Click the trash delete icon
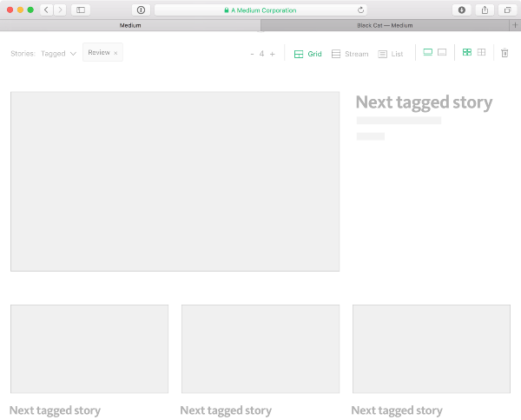This screenshot has height=420, width=521. pyautogui.click(x=505, y=53)
